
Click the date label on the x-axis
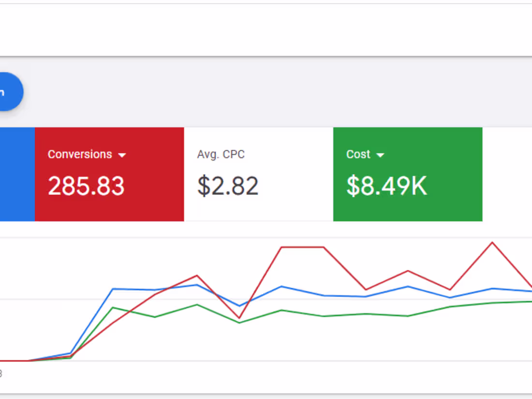(x=2, y=372)
